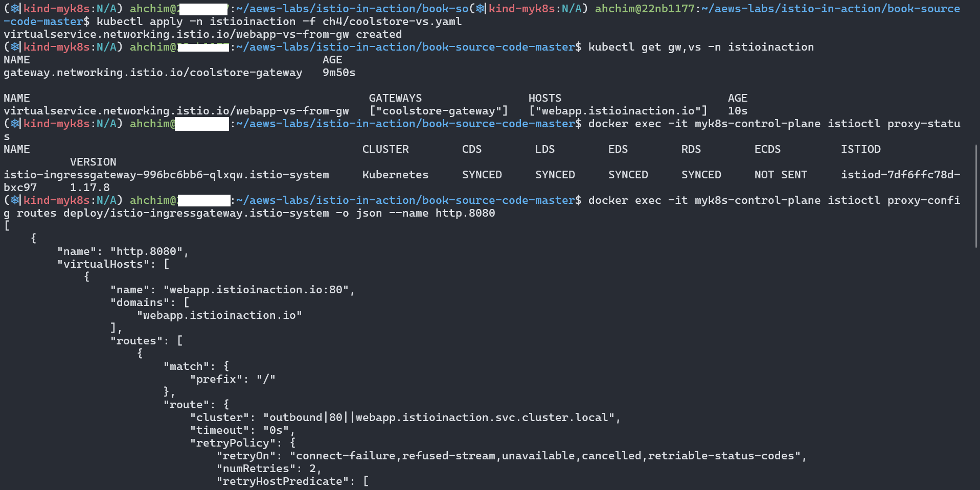
Task: Click the "ahchim@22nb1177" user host text
Action: (x=645, y=9)
